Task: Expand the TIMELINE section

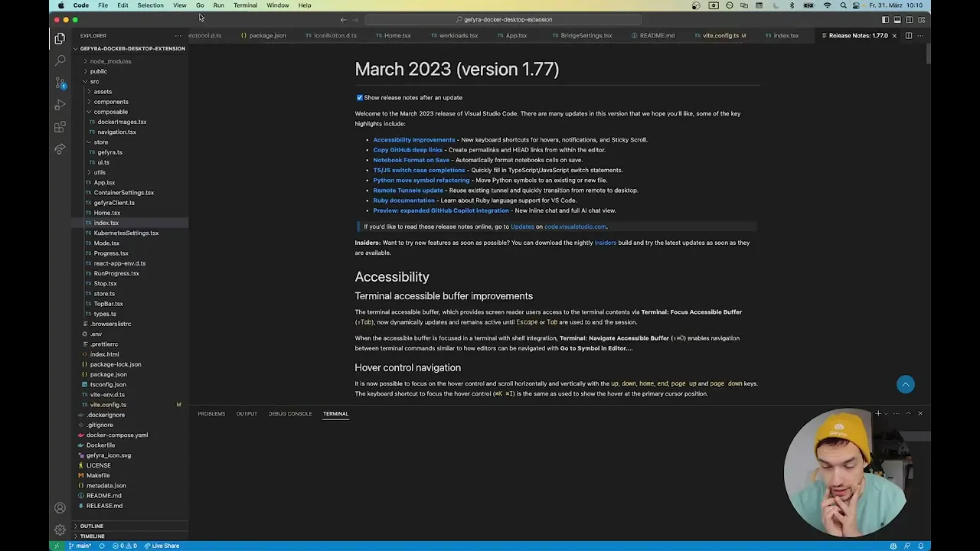Action: [x=129, y=536]
